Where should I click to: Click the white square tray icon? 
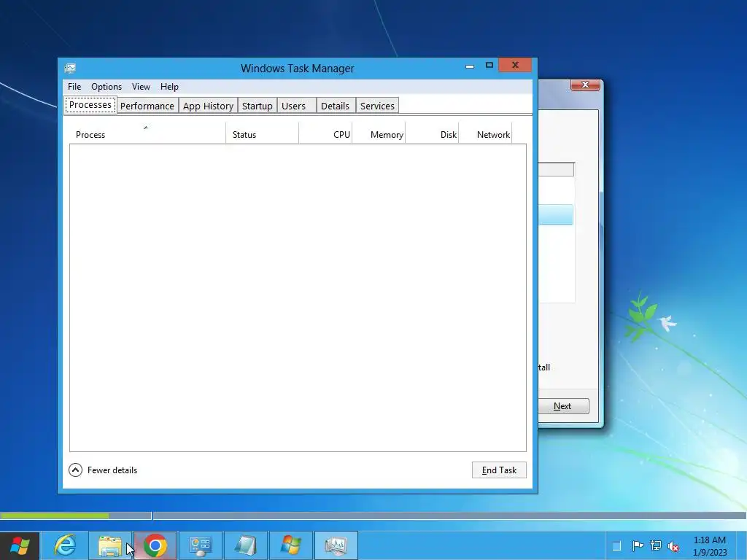(616, 545)
